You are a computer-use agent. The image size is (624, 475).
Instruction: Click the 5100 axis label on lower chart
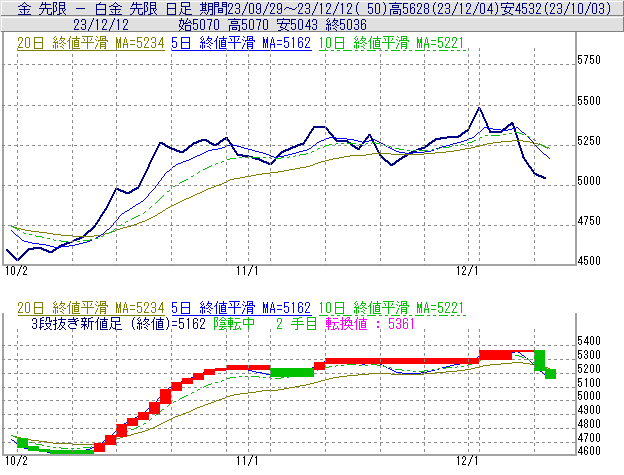[x=589, y=383]
